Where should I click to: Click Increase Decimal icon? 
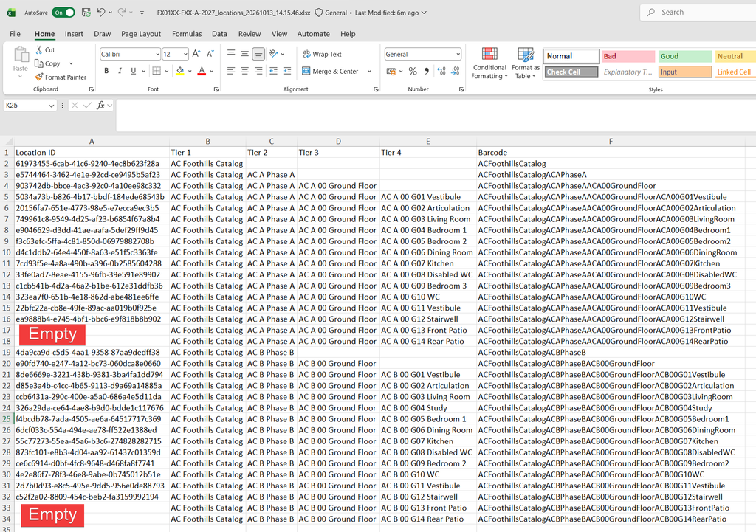[441, 72]
